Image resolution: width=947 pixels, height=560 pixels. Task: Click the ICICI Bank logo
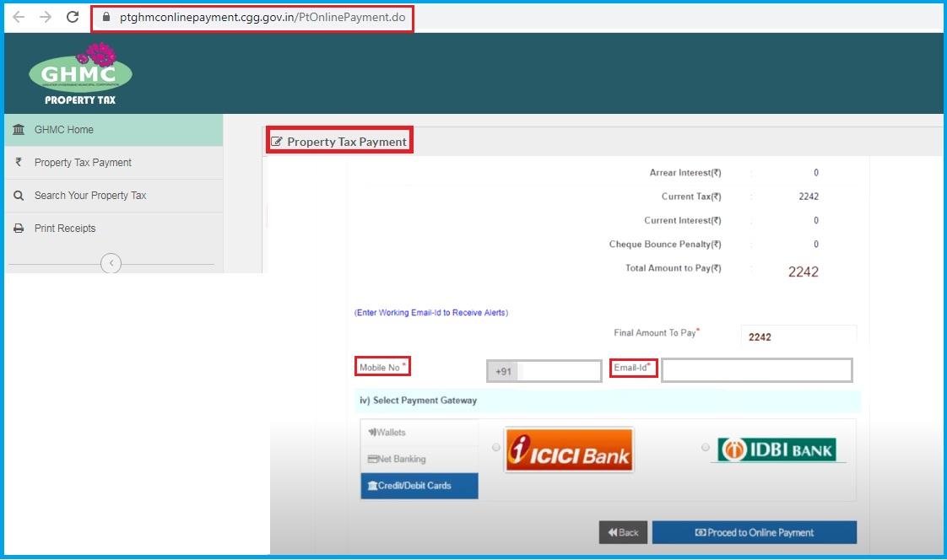568,449
